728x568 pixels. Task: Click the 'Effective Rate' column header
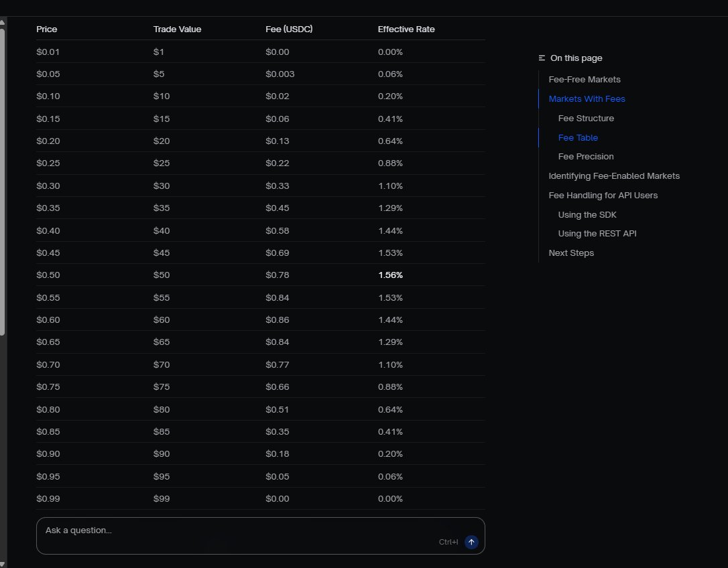(406, 29)
